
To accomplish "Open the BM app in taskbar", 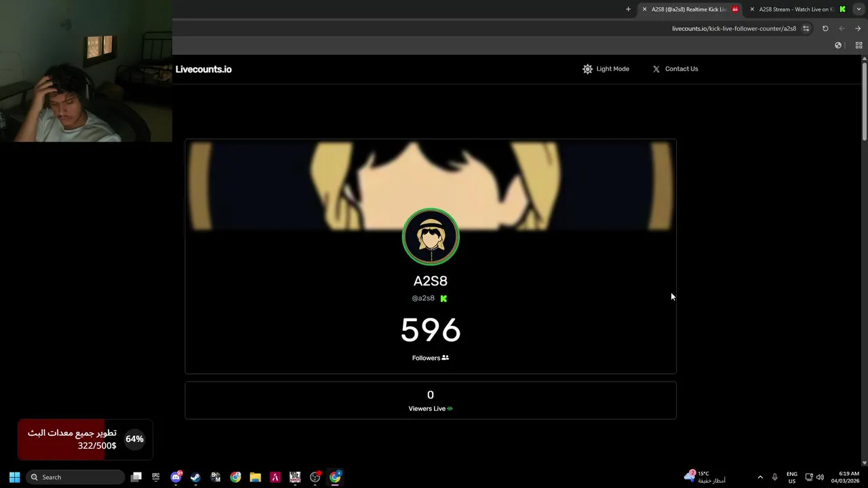I will click(216, 477).
